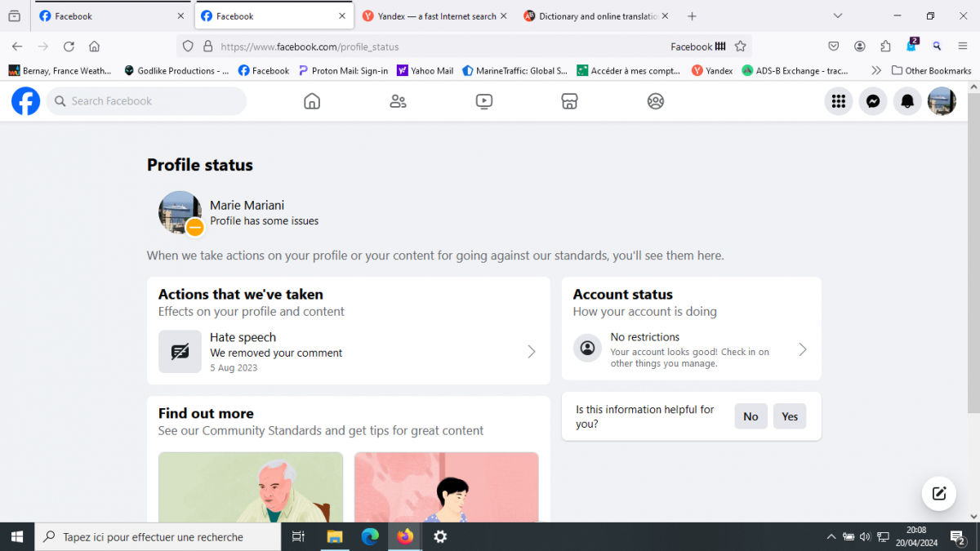Open the ADS-B Exchange bookmark
The width and height of the screenshot is (980, 551).
point(795,71)
